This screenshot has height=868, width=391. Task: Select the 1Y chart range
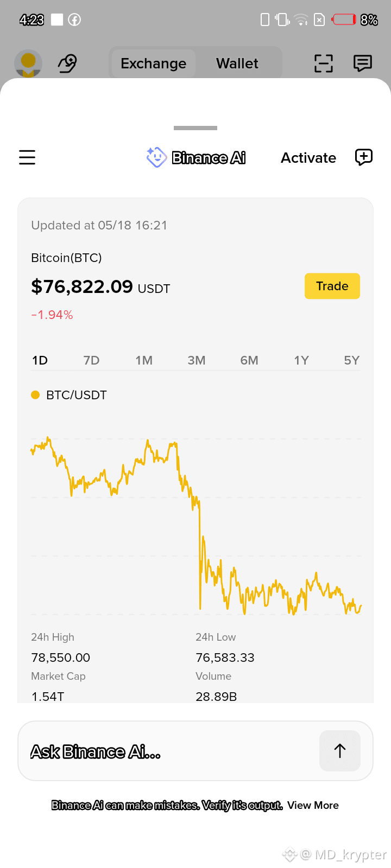(x=301, y=360)
